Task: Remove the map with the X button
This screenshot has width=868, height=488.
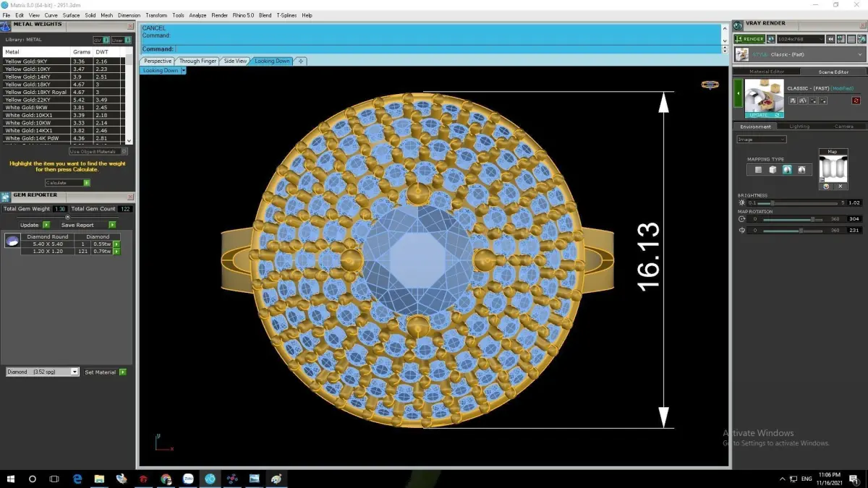Action: point(840,187)
